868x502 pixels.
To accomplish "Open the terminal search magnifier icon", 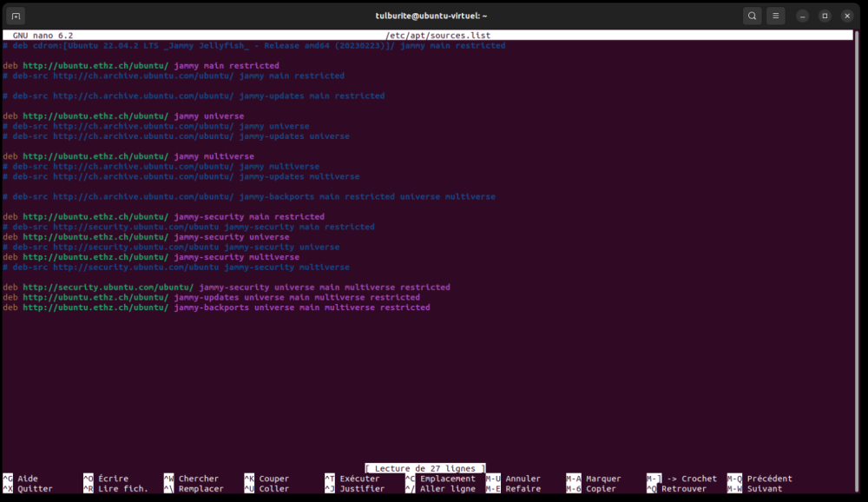I will click(x=752, y=16).
